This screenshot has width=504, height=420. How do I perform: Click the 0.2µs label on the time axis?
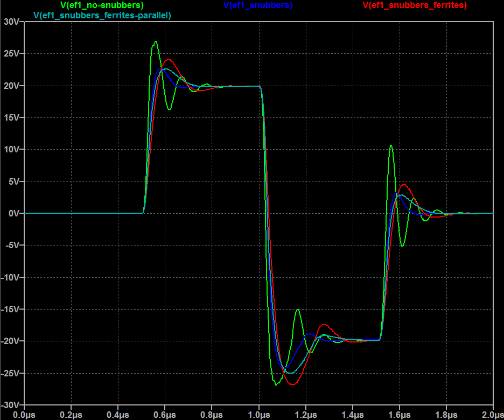coord(71,415)
